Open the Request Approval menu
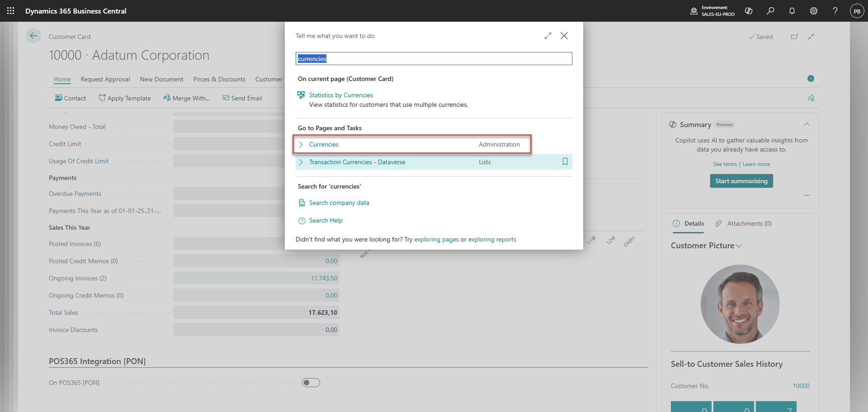The height and width of the screenshot is (412, 868). coord(105,79)
